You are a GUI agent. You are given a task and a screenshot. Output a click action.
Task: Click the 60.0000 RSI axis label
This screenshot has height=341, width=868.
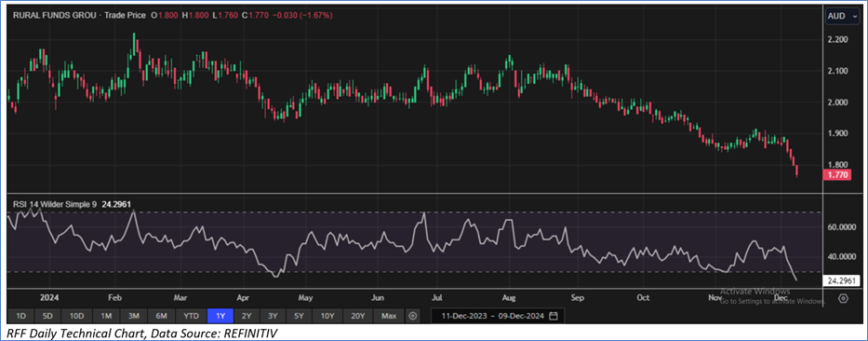pyautogui.click(x=841, y=226)
